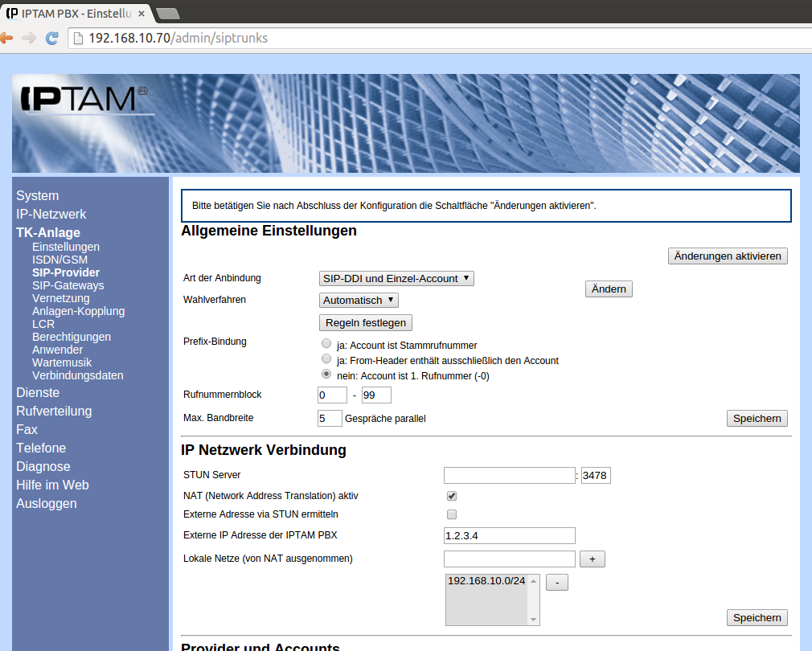Select 'ja: Account ist Stammrufnummer' radio option

[x=326, y=344]
